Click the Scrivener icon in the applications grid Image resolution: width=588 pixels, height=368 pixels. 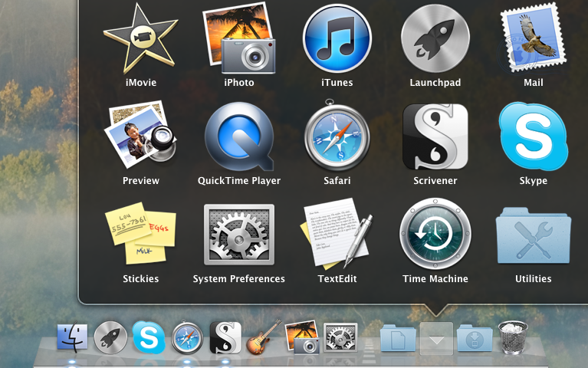435,136
